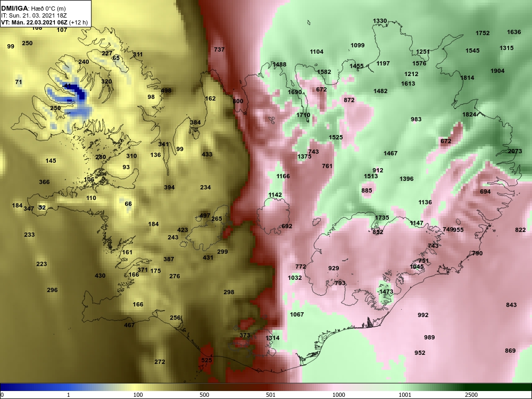Viewport: 532px width, 399px height.
Task: Click the 'DMI/IGA: Hæð 0°C (m)' title text
Action: tap(33, 9)
